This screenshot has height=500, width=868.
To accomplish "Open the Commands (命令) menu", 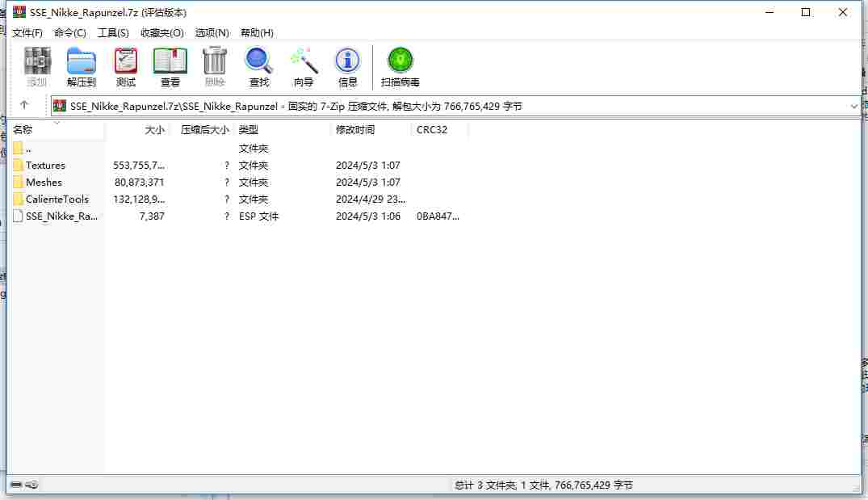I will [x=69, y=32].
